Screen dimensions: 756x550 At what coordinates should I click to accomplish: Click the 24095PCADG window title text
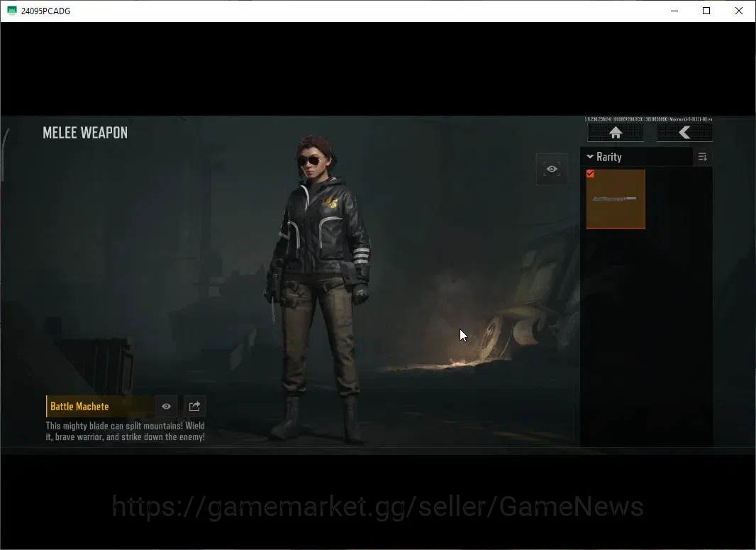[46, 11]
